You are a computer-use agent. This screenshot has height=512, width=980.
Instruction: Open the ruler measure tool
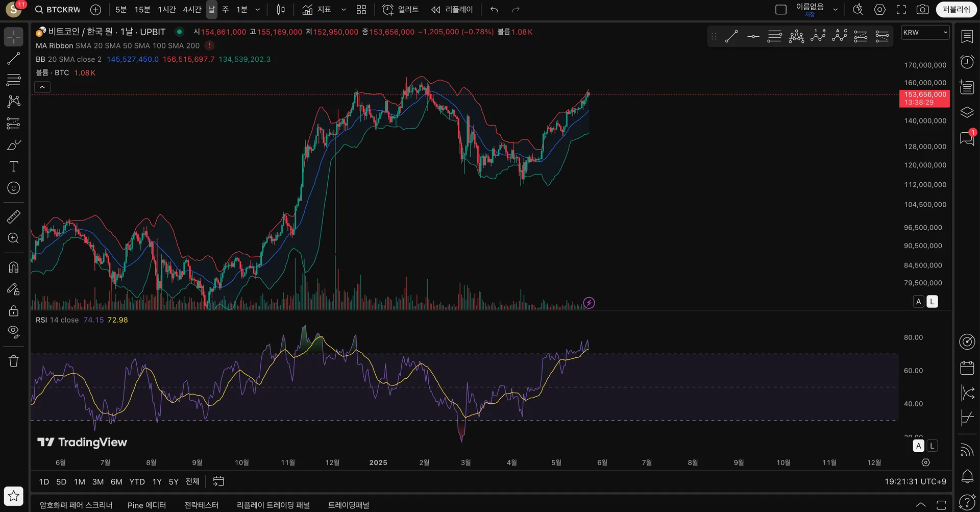14,217
